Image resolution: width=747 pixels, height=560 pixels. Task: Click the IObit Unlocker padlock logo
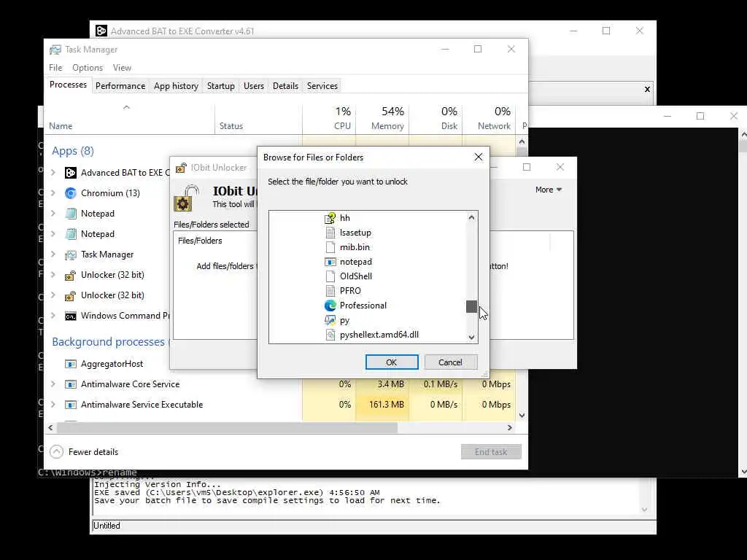click(x=187, y=198)
